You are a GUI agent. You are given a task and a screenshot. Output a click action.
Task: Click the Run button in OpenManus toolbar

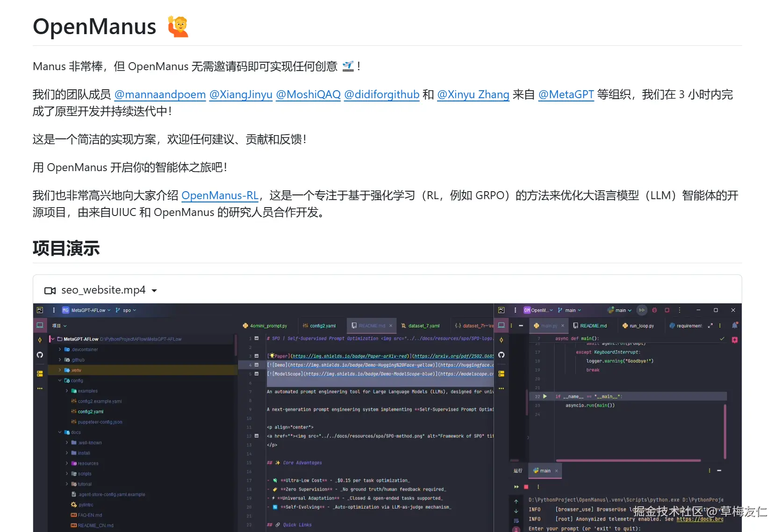coord(642,310)
